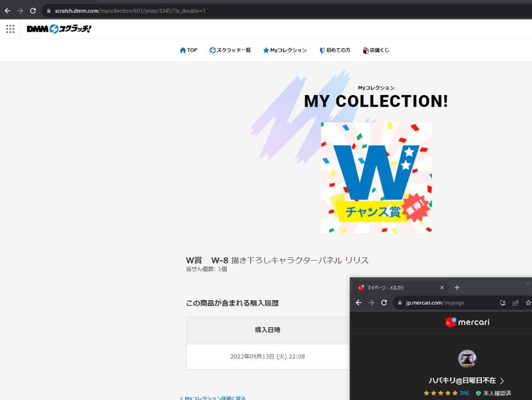Open a new tab with the plus button

point(458,287)
